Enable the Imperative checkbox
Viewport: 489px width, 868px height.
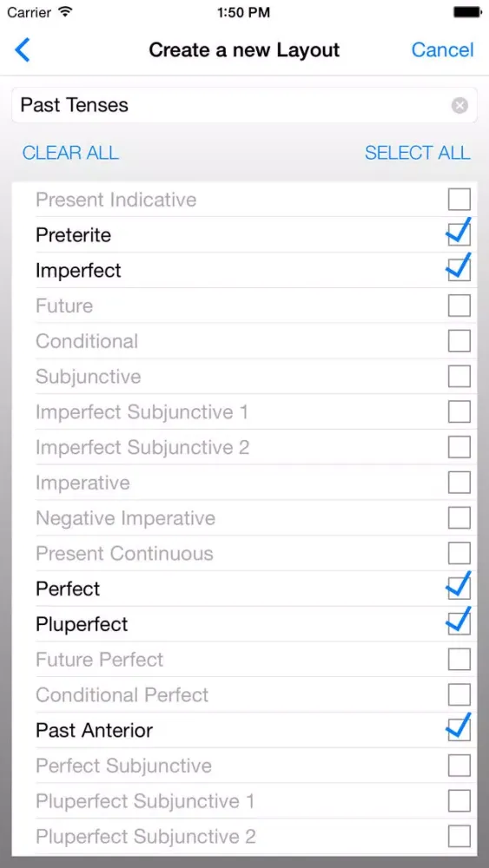coord(459,483)
